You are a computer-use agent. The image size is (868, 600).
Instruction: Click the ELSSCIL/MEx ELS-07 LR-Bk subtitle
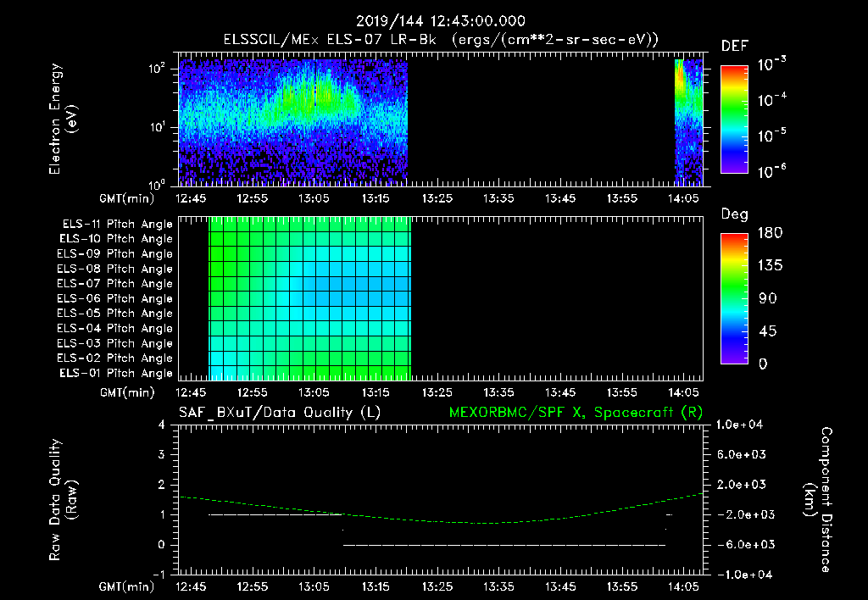[330, 39]
